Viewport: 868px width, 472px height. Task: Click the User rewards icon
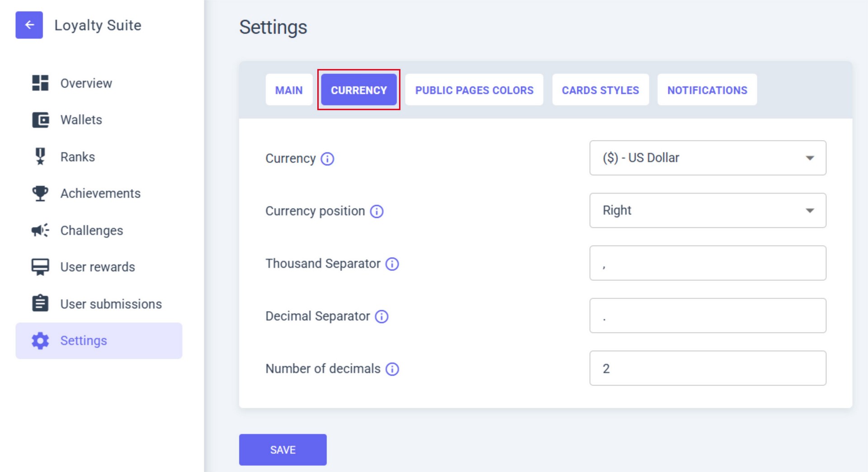tap(40, 267)
